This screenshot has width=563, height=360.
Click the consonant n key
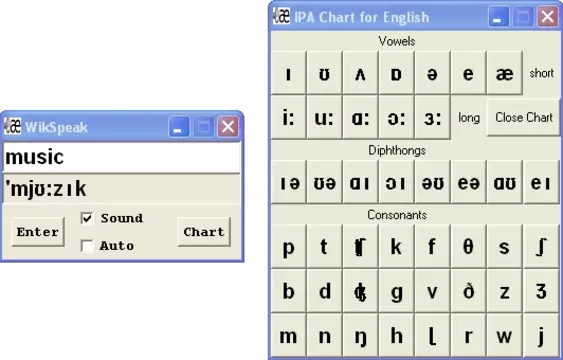[325, 336]
